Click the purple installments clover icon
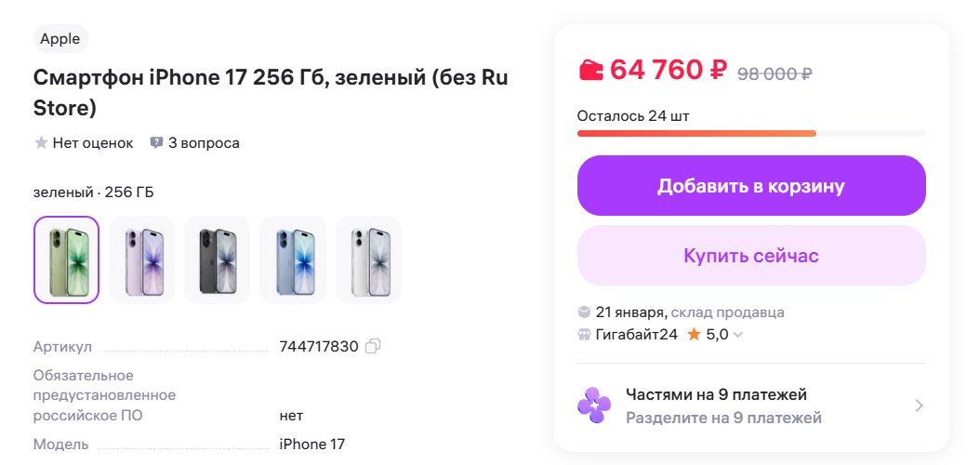 click(594, 405)
